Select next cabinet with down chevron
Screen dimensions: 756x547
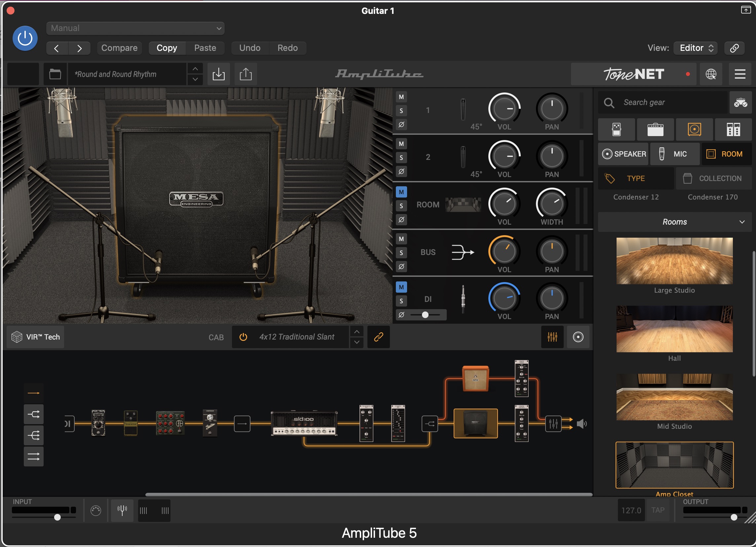[357, 343]
